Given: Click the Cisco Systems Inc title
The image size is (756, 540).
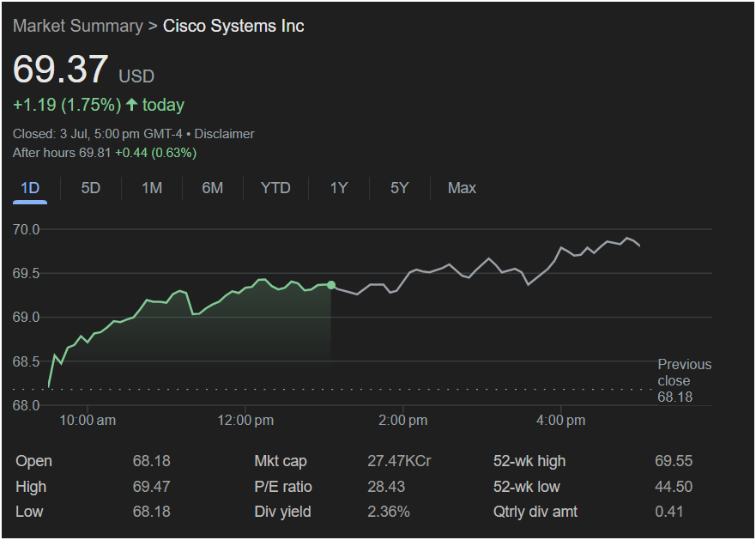Looking at the screenshot, I should [x=233, y=26].
